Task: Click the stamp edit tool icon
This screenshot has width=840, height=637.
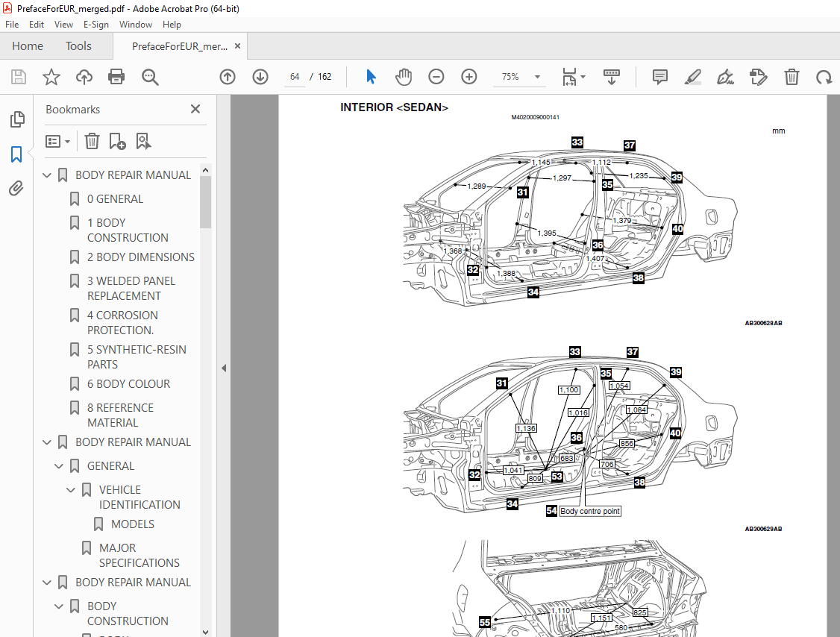Action: (759, 77)
